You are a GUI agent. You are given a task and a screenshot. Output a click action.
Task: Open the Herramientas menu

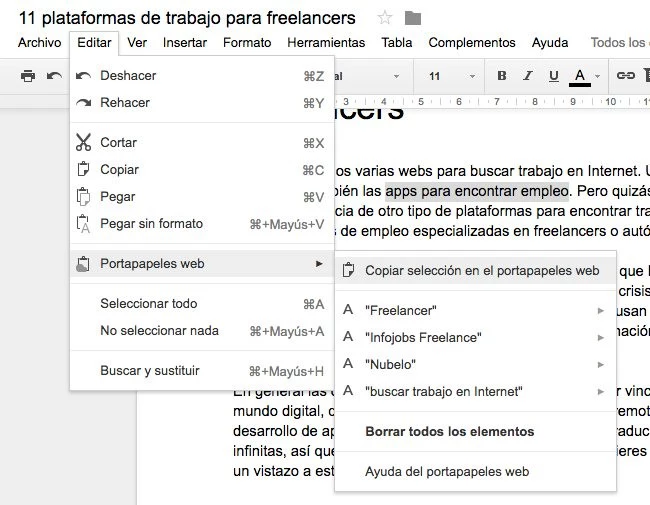(x=328, y=43)
